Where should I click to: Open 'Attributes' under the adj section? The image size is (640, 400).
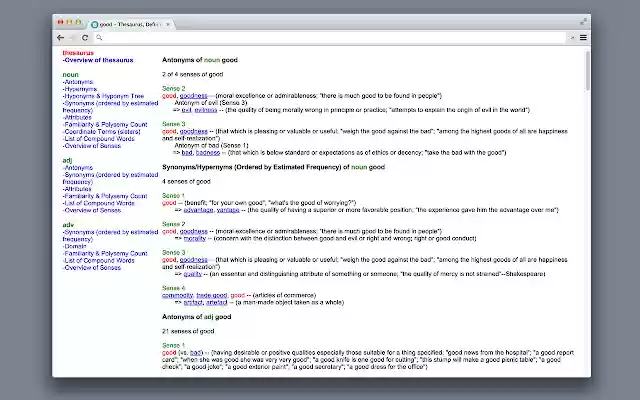click(77, 189)
